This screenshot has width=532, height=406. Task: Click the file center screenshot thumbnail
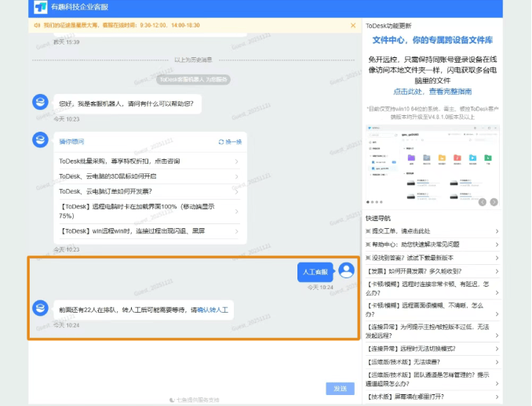pyautogui.click(x=432, y=165)
